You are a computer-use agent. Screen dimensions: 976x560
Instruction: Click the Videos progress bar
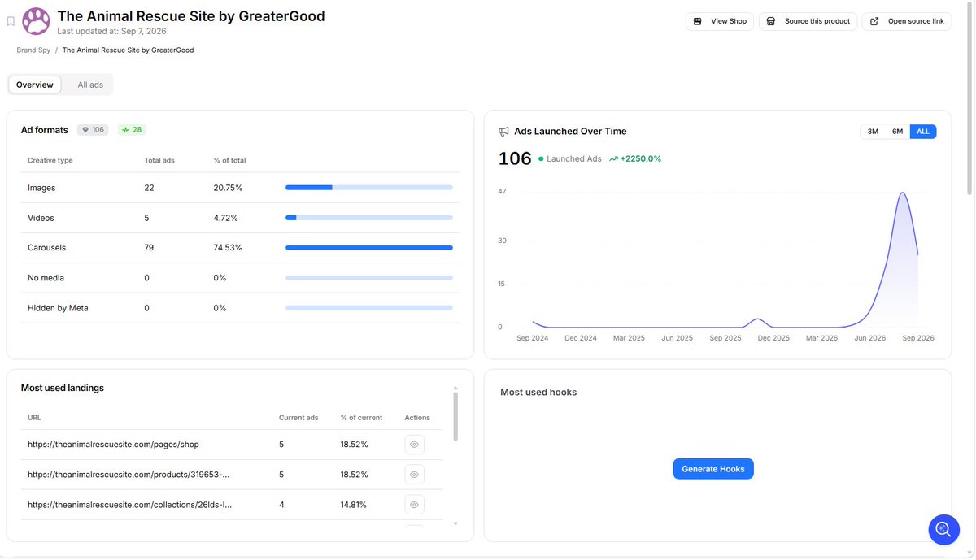[x=369, y=218]
